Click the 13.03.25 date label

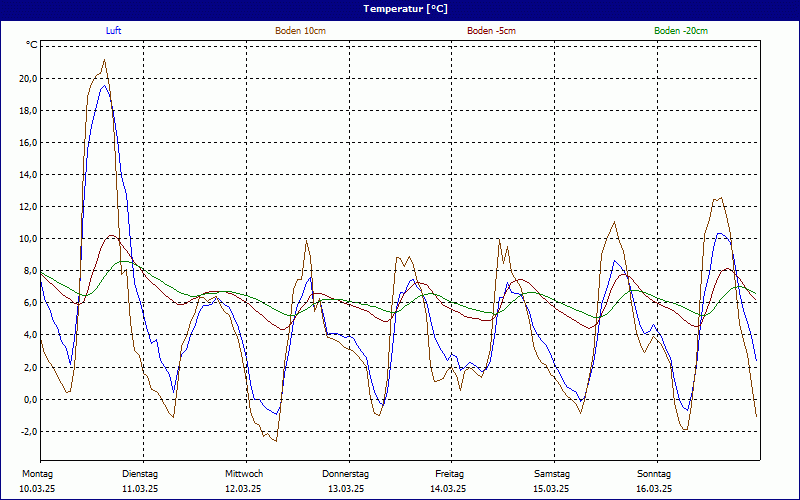pyautogui.click(x=346, y=489)
